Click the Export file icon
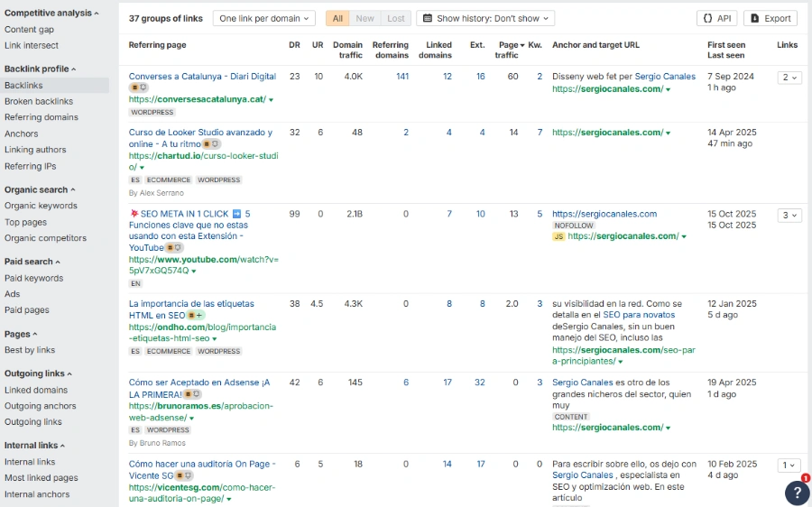The image size is (812, 507). click(755, 18)
